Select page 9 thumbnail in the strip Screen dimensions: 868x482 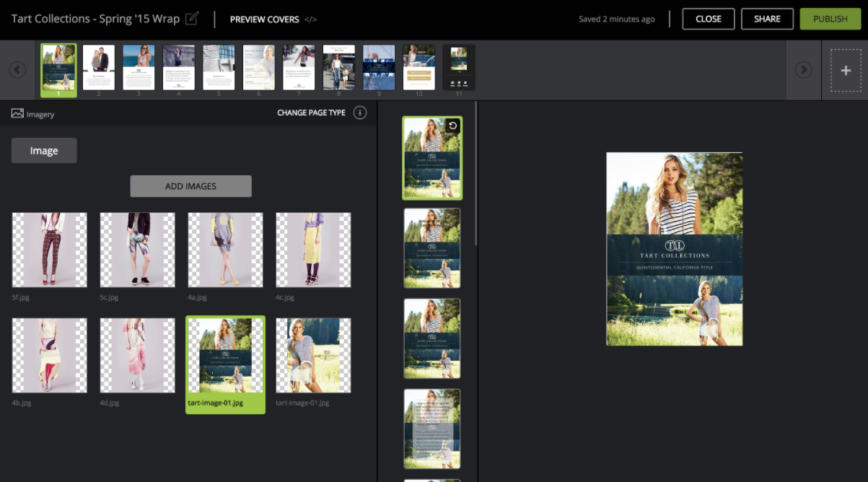point(379,68)
